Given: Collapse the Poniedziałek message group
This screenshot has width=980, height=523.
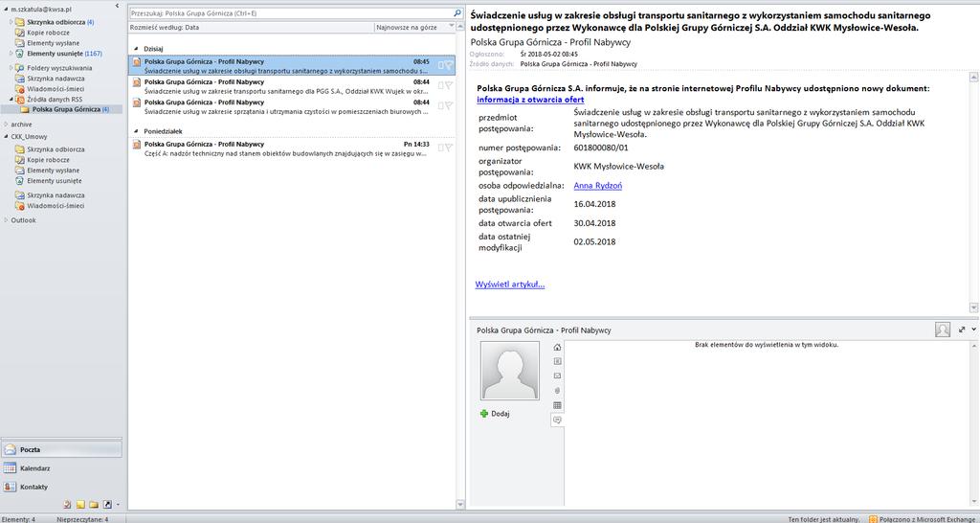Looking at the screenshot, I should point(135,130).
